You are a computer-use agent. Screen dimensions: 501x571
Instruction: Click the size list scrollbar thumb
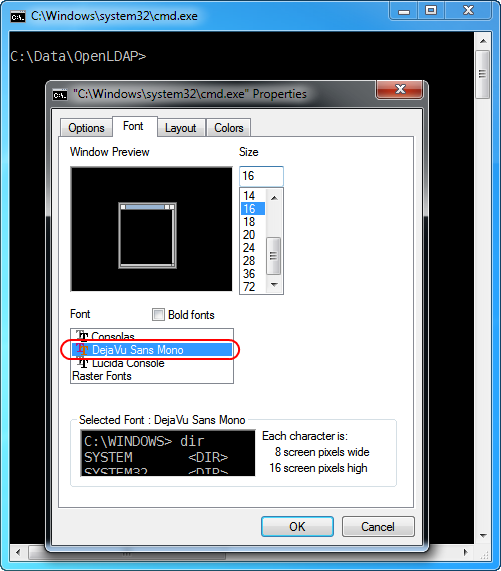pos(273,255)
